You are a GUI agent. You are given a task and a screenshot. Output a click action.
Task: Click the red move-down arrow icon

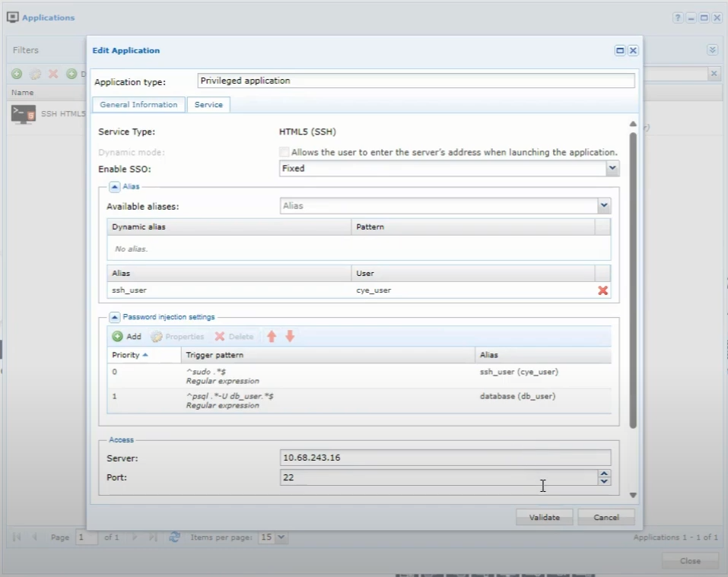pos(290,336)
